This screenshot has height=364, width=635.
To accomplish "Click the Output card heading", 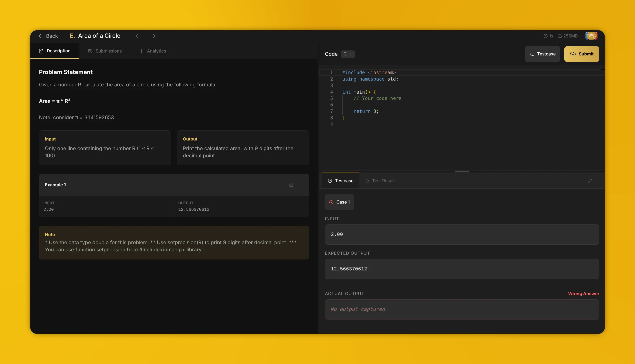I will pyautogui.click(x=190, y=139).
